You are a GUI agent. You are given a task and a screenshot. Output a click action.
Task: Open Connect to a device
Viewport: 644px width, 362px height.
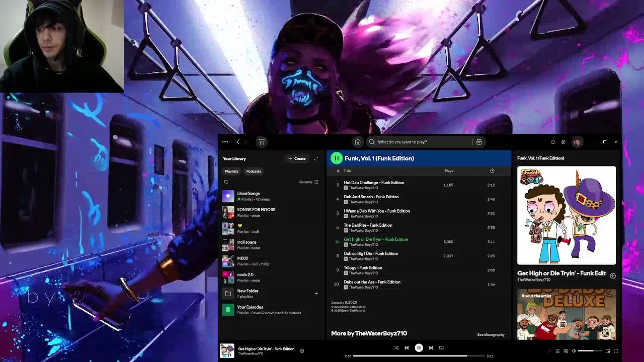(566, 351)
